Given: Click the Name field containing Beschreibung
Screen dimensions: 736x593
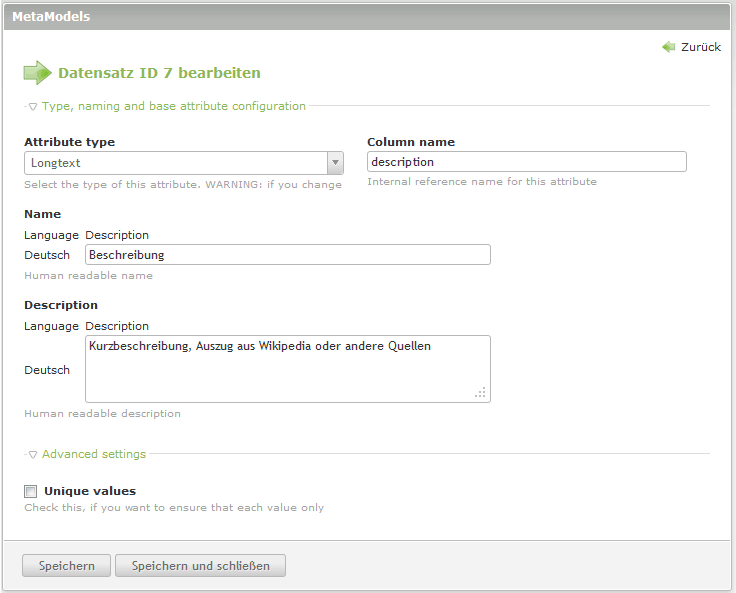Looking at the screenshot, I should [288, 255].
